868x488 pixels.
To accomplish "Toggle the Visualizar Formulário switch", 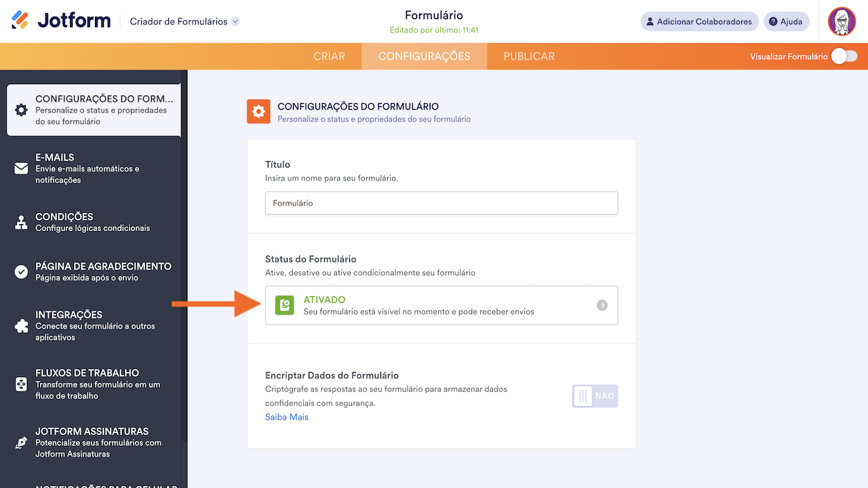I will [x=844, y=56].
